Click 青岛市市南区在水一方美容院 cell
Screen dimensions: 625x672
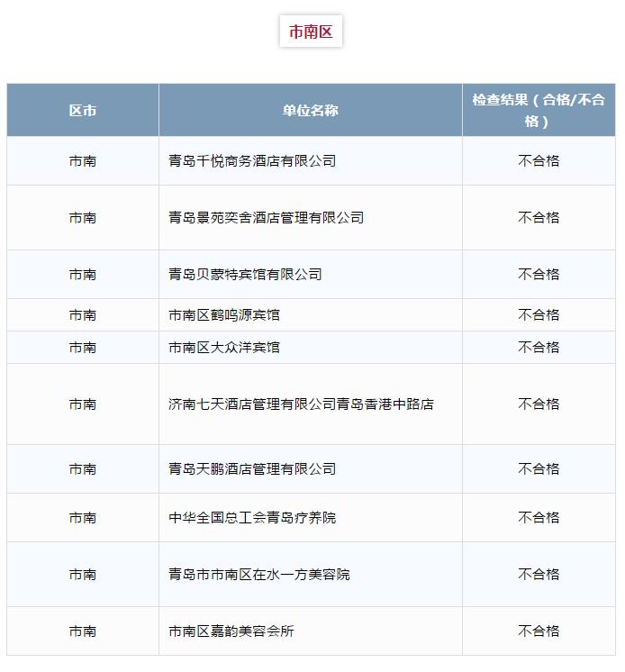(311, 575)
